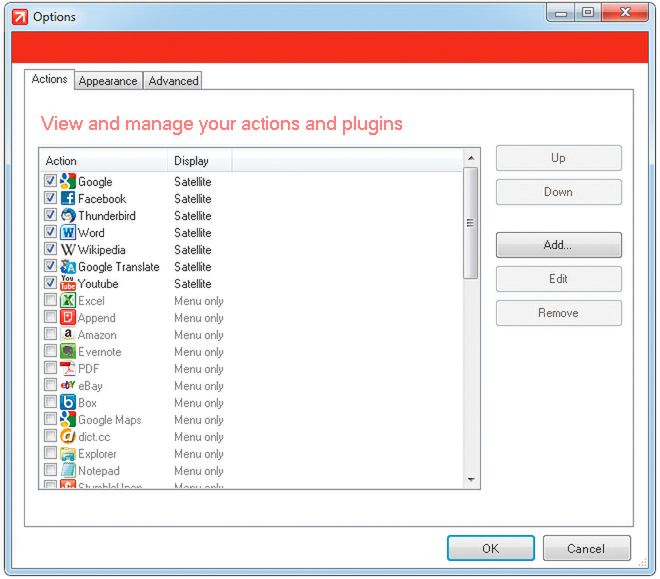Viewport: 660px width, 579px height.
Task: Select the Google Translate icon
Action: coord(68,266)
